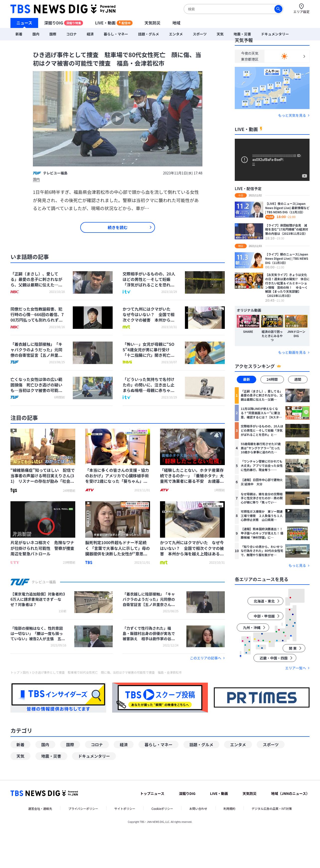
Task: Click このエリアの記事へ link
Action: 207,658
